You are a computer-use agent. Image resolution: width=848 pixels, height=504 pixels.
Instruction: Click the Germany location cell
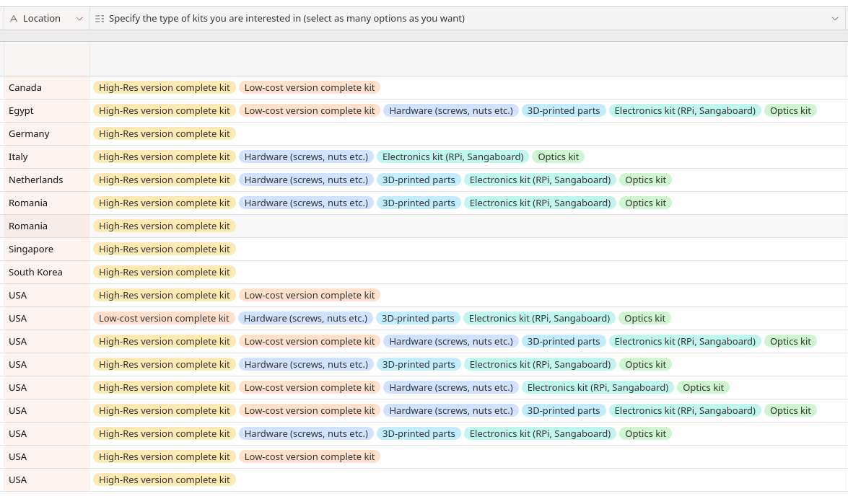tap(29, 134)
